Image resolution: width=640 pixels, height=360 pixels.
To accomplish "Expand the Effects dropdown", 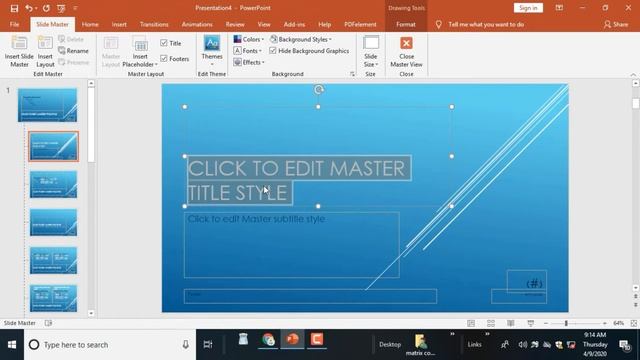I will tap(249, 62).
